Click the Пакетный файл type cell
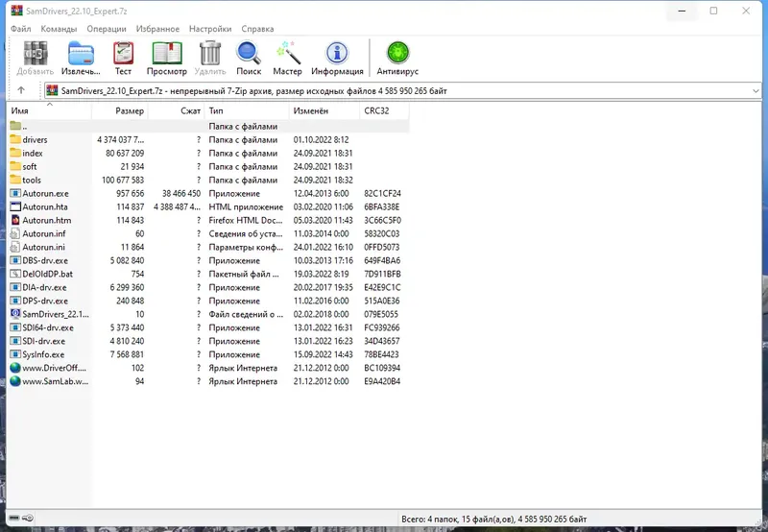 point(244,274)
